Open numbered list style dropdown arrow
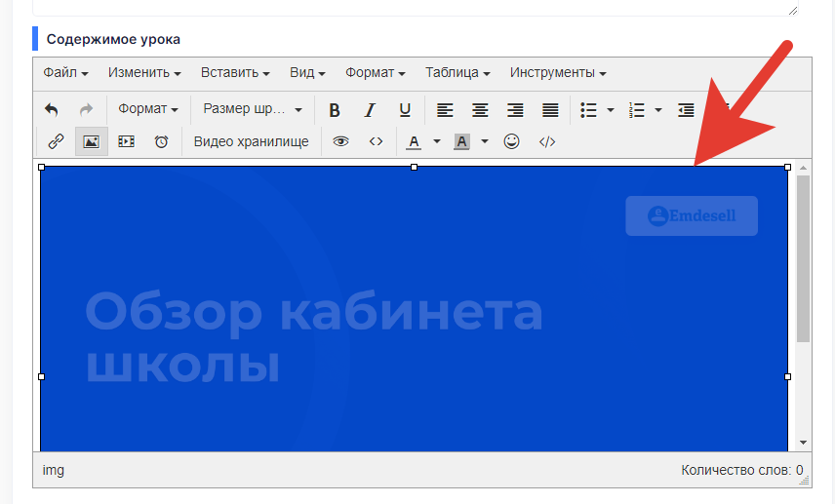Image resolution: width=835 pixels, height=504 pixels. point(658,110)
